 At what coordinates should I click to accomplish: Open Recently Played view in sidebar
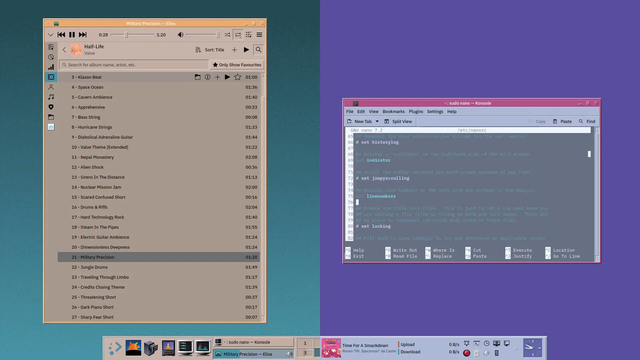tap(51, 57)
